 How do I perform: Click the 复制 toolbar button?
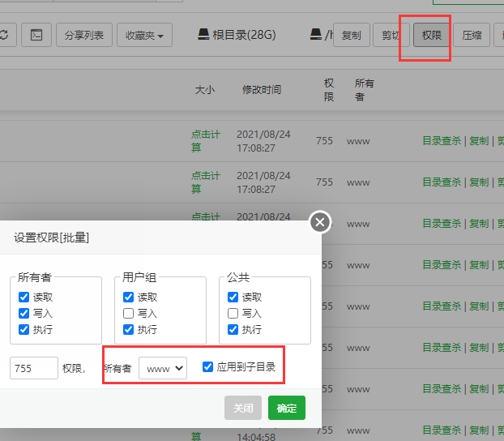352,35
